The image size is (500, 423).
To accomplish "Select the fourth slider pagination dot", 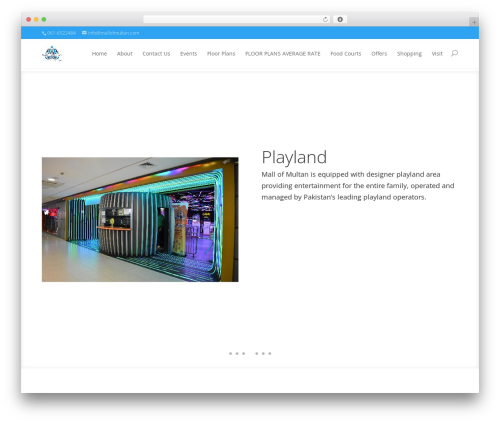I will [257, 353].
